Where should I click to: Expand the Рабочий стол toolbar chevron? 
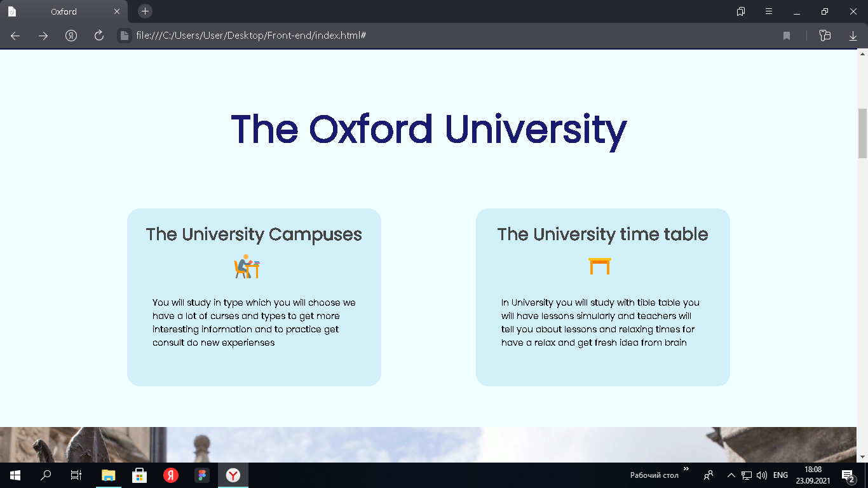[686, 469]
